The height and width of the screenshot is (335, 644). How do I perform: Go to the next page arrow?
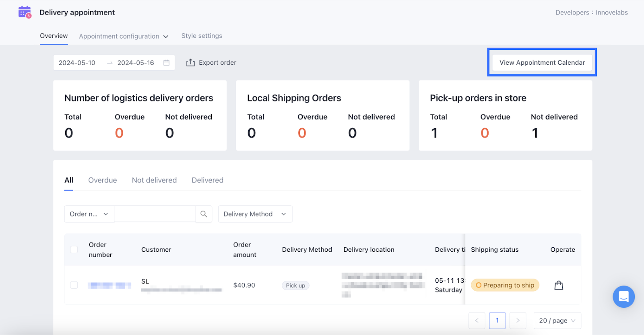[518, 321]
